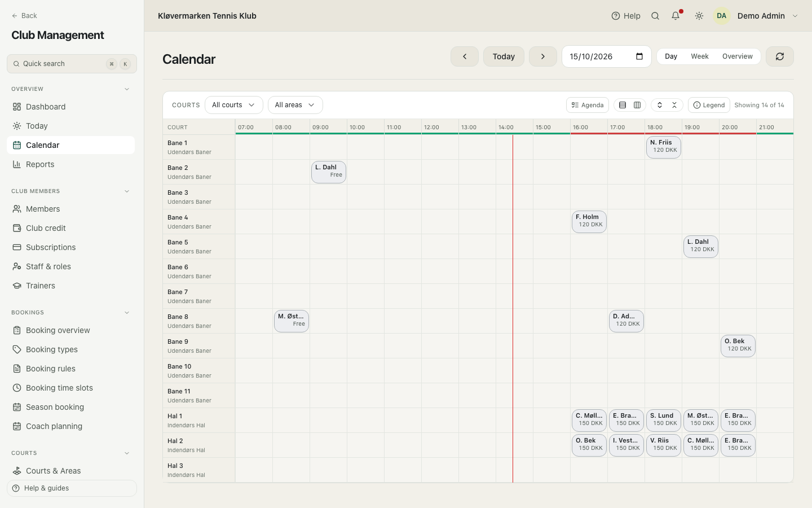Open Trainers page
Screen dimensions: 812x508
click(x=70, y=286)
